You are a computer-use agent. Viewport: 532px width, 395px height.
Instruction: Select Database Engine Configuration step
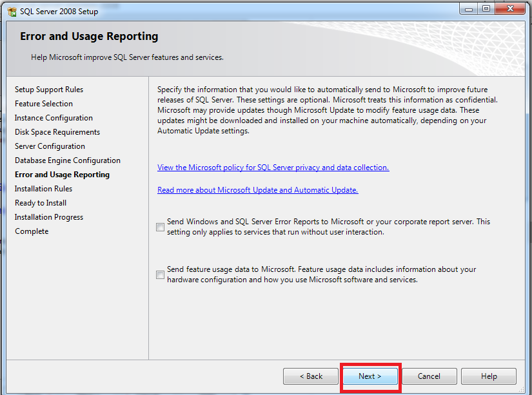tap(68, 160)
